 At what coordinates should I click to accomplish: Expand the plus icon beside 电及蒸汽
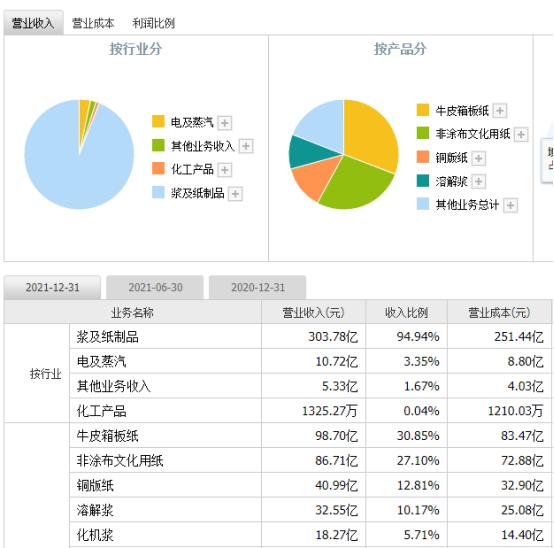coord(224,123)
